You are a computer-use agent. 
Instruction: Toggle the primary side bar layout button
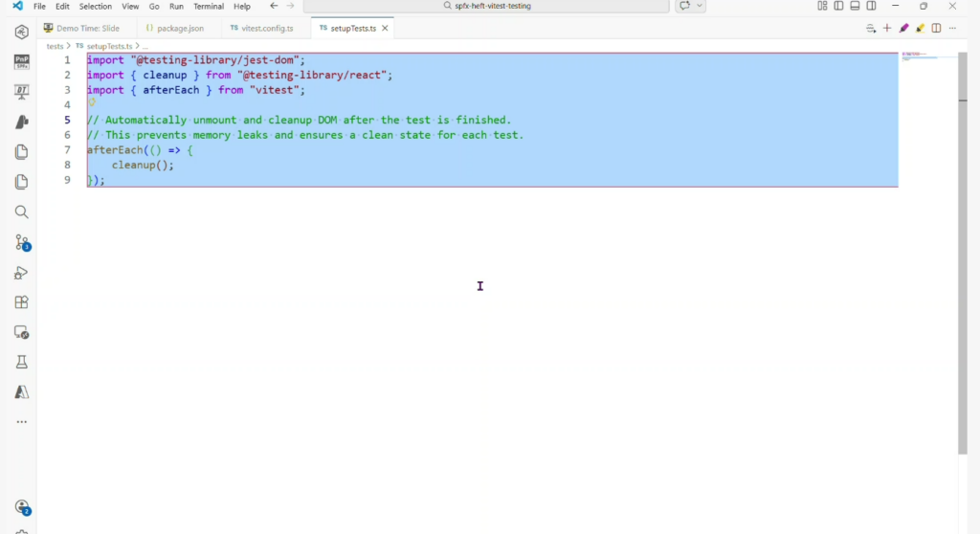(x=838, y=6)
